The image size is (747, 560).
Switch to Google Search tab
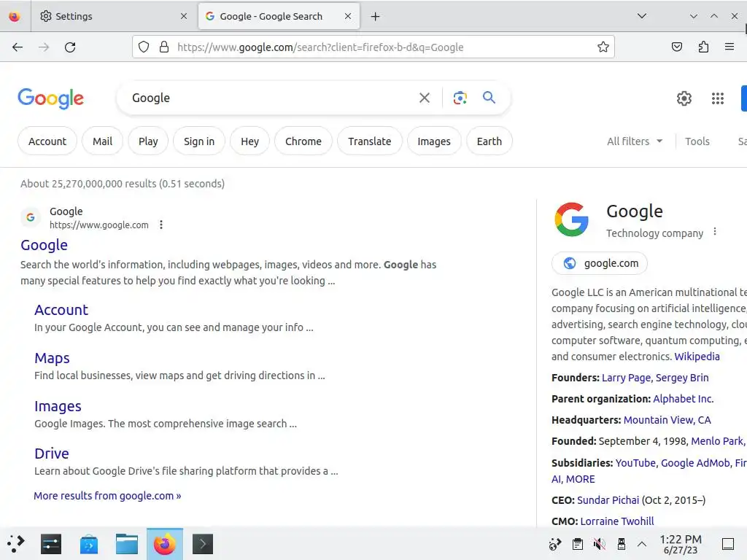click(279, 16)
